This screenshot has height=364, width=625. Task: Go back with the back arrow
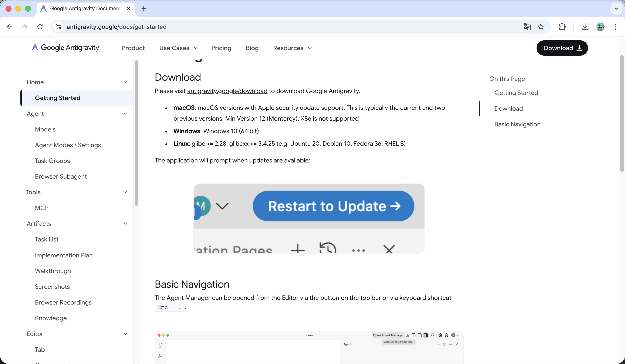coord(9,27)
